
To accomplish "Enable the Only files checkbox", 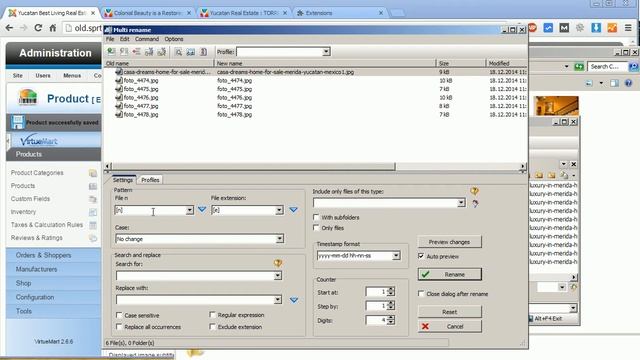I will click(x=316, y=228).
